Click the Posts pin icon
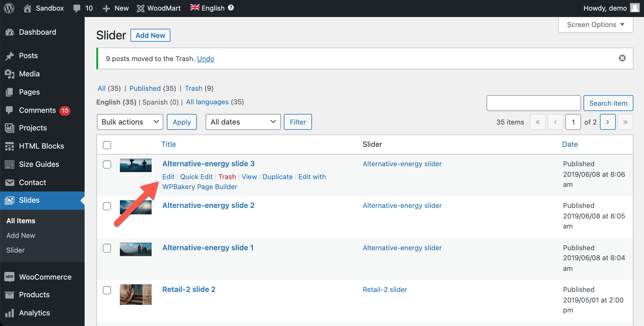 click(10, 56)
